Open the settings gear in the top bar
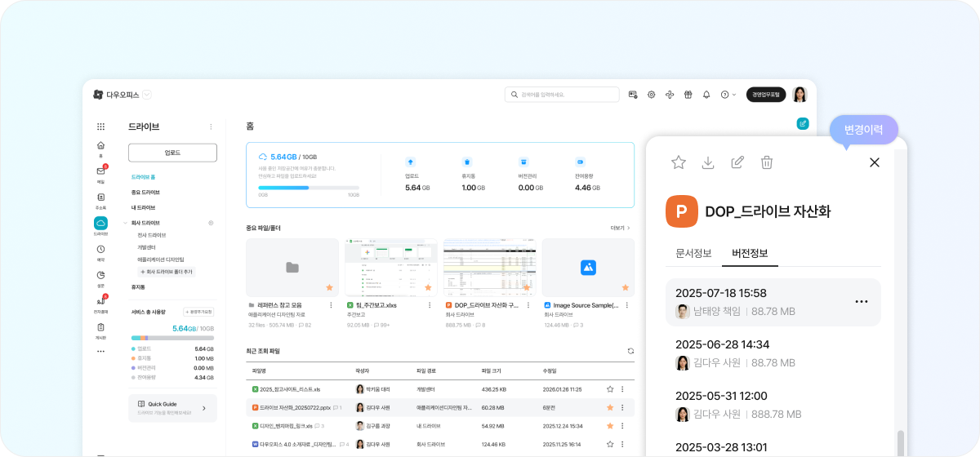 click(652, 95)
